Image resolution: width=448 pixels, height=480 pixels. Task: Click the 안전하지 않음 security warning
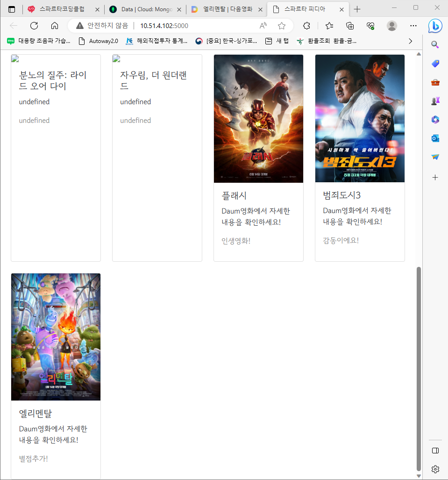(x=102, y=26)
